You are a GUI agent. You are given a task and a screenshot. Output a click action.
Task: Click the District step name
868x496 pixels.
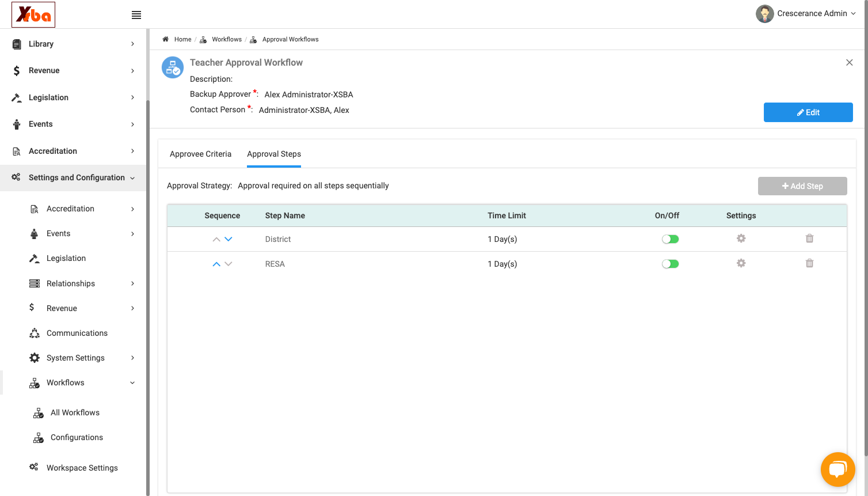tap(278, 239)
